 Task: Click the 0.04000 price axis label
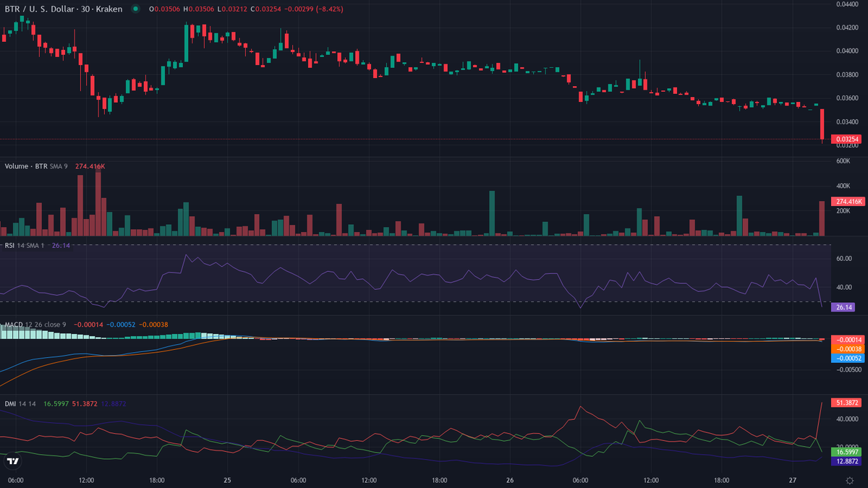tap(848, 51)
